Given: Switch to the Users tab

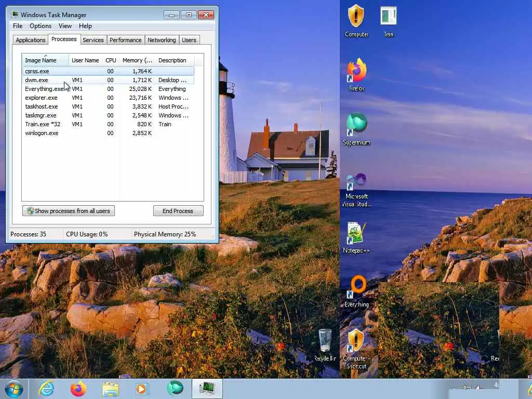Looking at the screenshot, I should coord(189,40).
